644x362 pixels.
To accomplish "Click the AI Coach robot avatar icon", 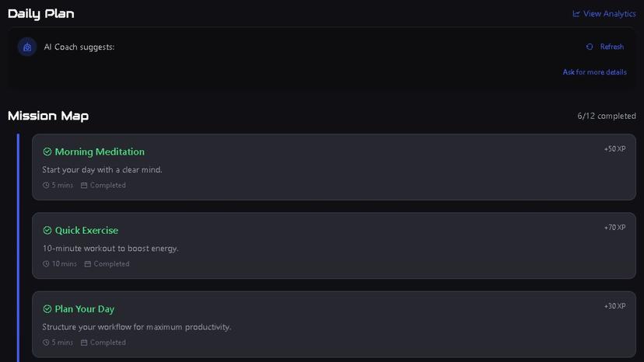I will tap(27, 47).
